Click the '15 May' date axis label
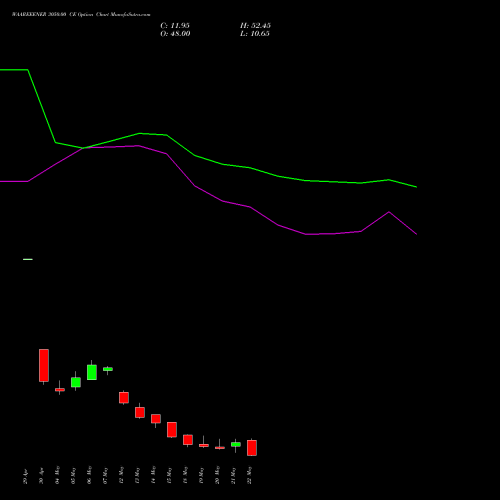This screenshot has width=500, height=500. (170, 475)
